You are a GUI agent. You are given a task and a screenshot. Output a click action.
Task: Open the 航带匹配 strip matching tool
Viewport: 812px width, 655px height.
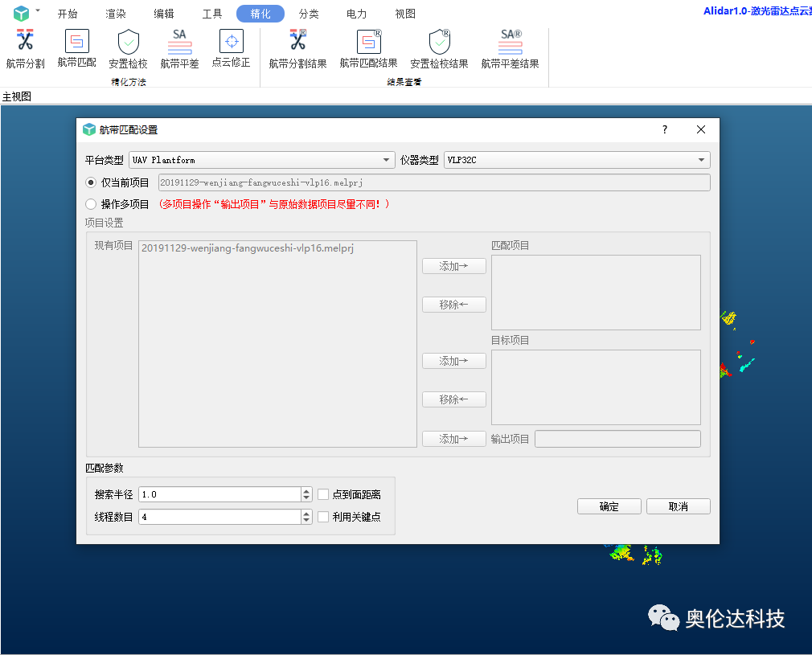pos(76,42)
